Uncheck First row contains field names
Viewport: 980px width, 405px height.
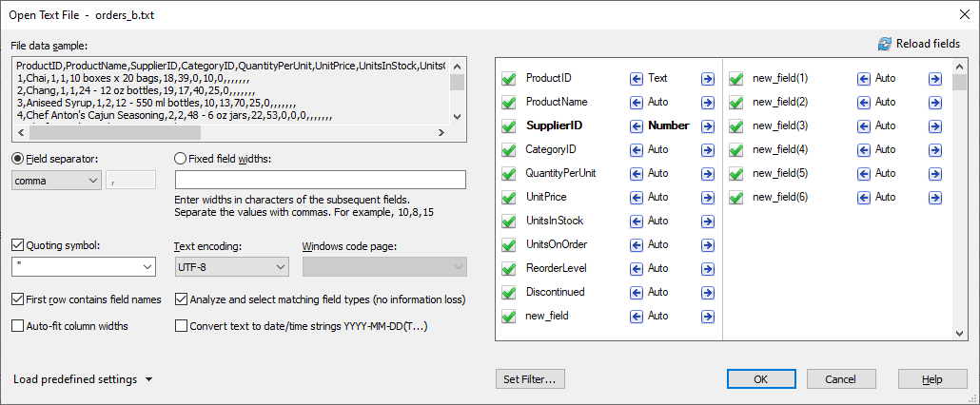tap(18, 299)
